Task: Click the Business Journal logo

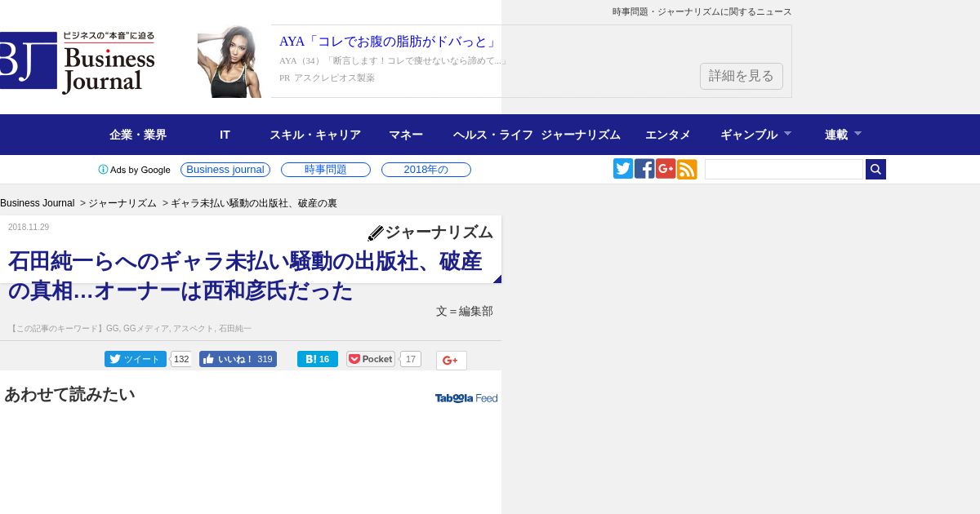Action: coord(78,63)
